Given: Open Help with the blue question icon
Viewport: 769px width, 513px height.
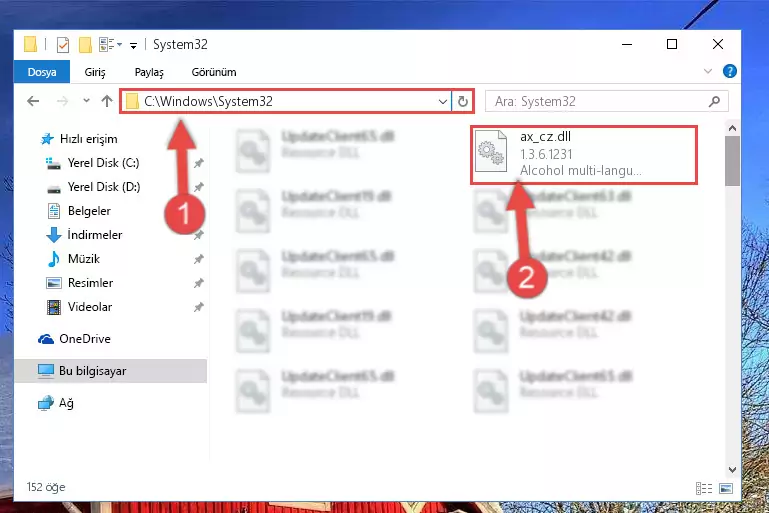Looking at the screenshot, I should pos(729,72).
